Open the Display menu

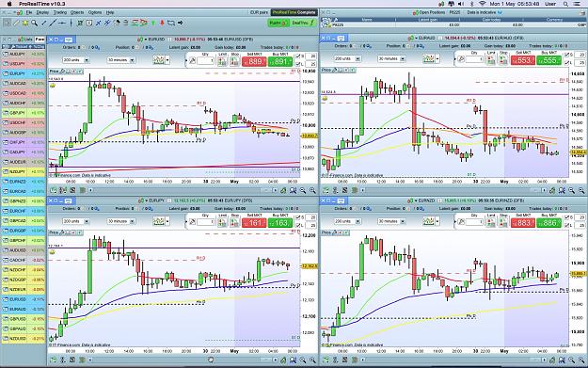[x=42, y=12]
